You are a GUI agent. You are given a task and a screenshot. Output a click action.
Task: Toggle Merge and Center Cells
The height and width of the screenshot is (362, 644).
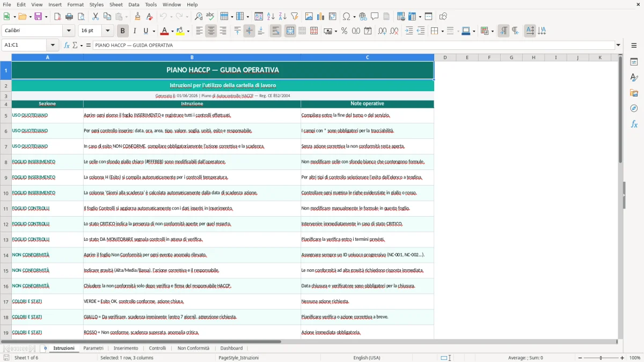pyautogui.click(x=290, y=31)
